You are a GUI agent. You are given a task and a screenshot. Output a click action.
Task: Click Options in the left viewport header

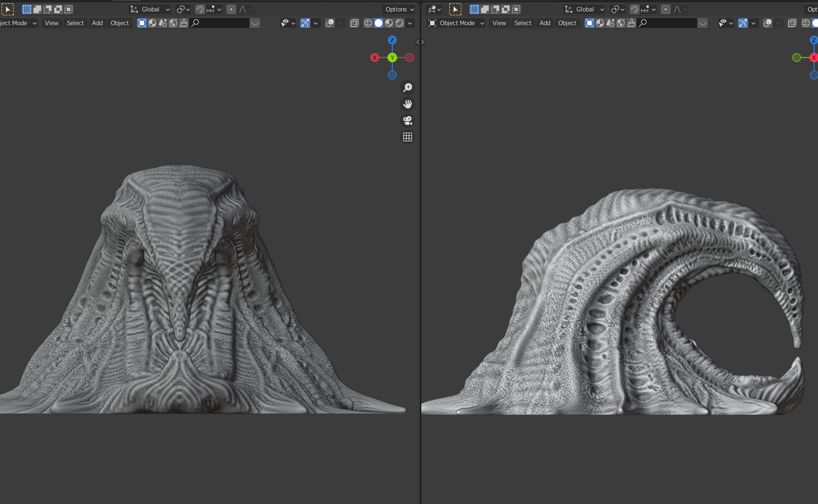[399, 9]
